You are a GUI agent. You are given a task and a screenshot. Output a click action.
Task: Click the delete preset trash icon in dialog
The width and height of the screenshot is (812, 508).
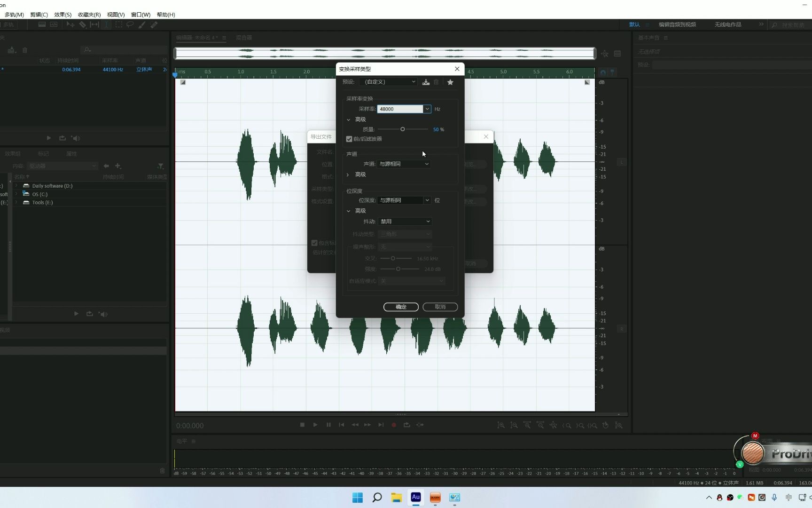436,82
